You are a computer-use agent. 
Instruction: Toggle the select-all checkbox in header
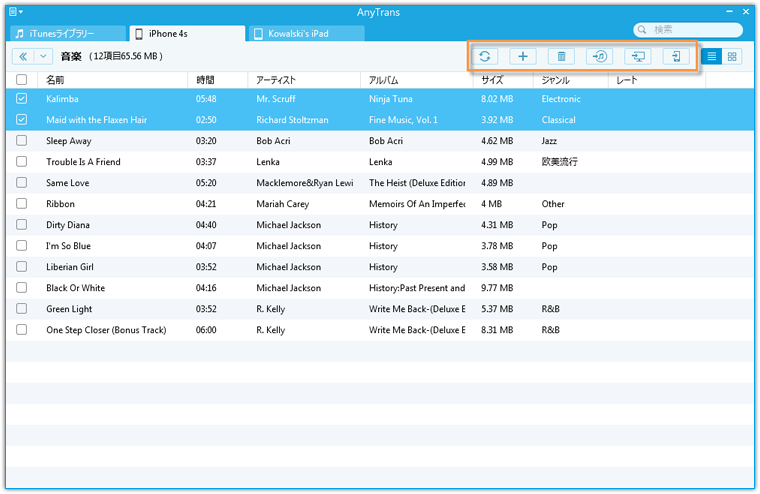tap(21, 80)
